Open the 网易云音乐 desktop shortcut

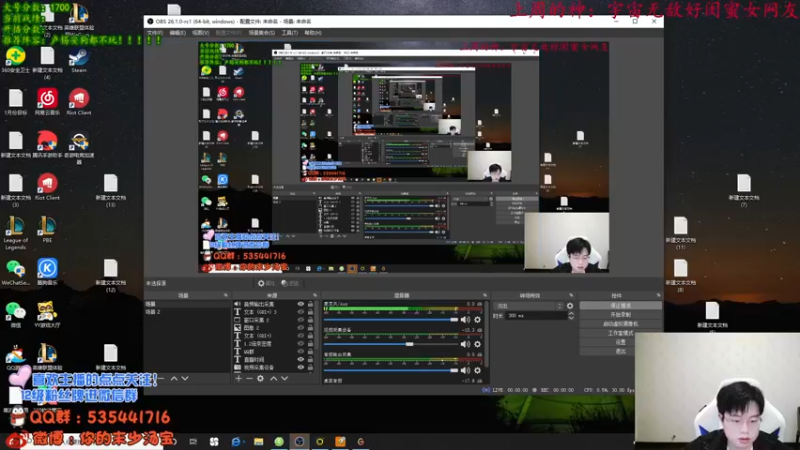[x=47, y=102]
